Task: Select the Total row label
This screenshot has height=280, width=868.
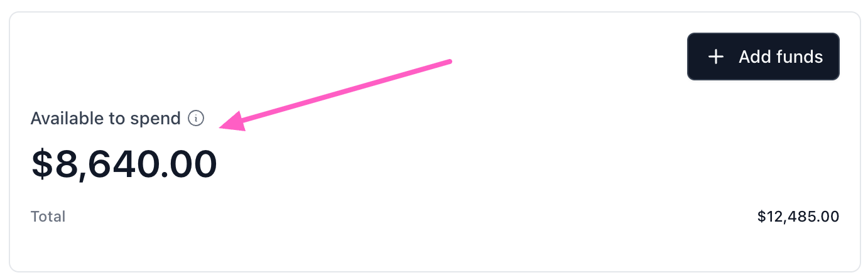Action: (48, 217)
